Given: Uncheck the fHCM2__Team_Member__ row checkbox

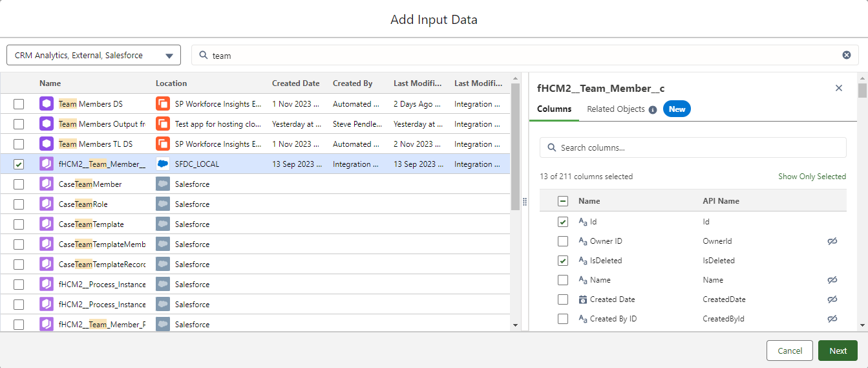Looking at the screenshot, I should 19,164.
